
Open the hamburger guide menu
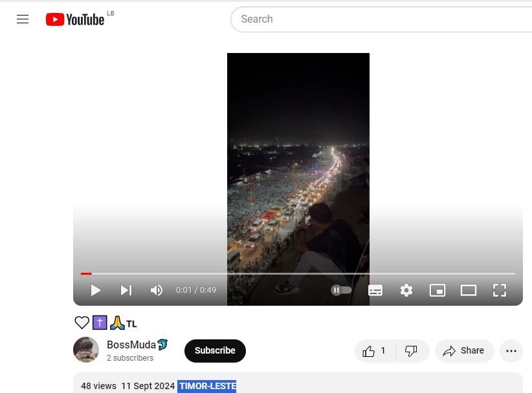pyautogui.click(x=23, y=19)
